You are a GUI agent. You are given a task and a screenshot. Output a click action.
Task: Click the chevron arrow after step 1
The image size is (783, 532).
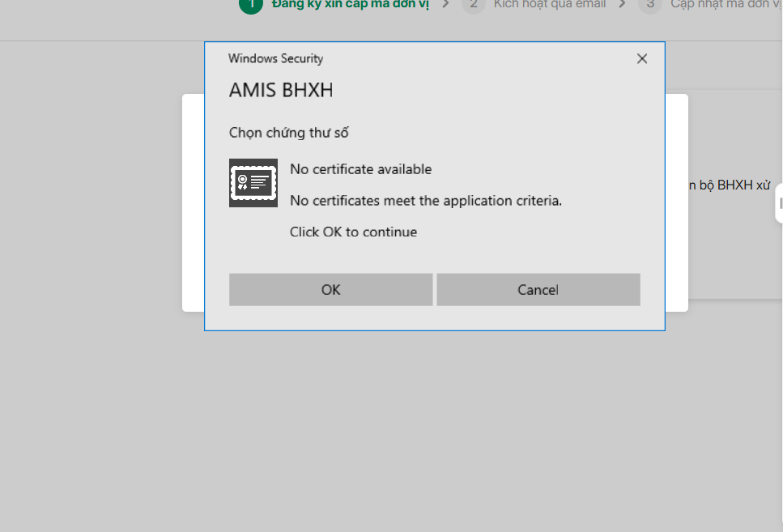(445, 4)
